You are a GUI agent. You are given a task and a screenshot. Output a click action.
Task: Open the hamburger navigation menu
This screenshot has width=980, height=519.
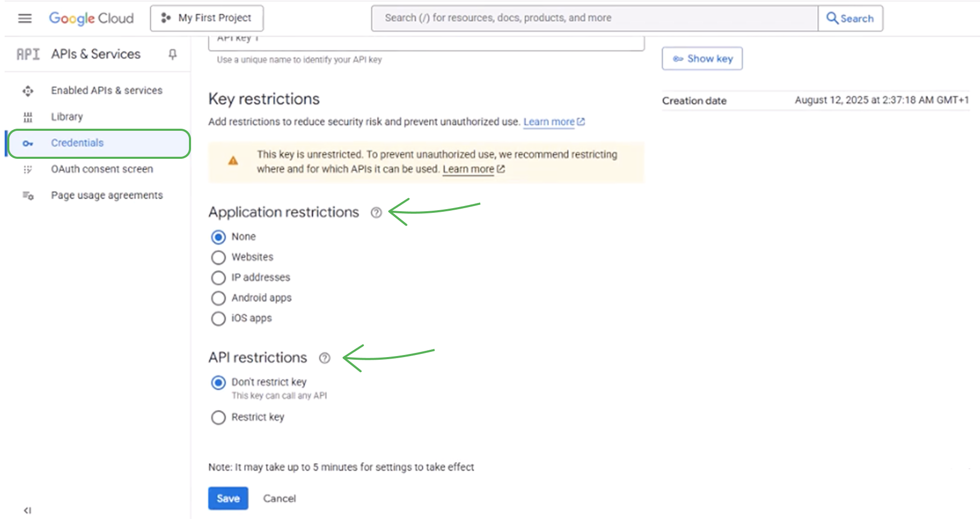click(24, 18)
